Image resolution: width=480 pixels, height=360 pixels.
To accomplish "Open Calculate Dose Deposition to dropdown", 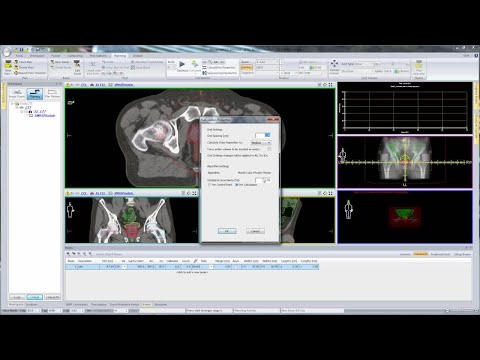I will click(x=261, y=143).
